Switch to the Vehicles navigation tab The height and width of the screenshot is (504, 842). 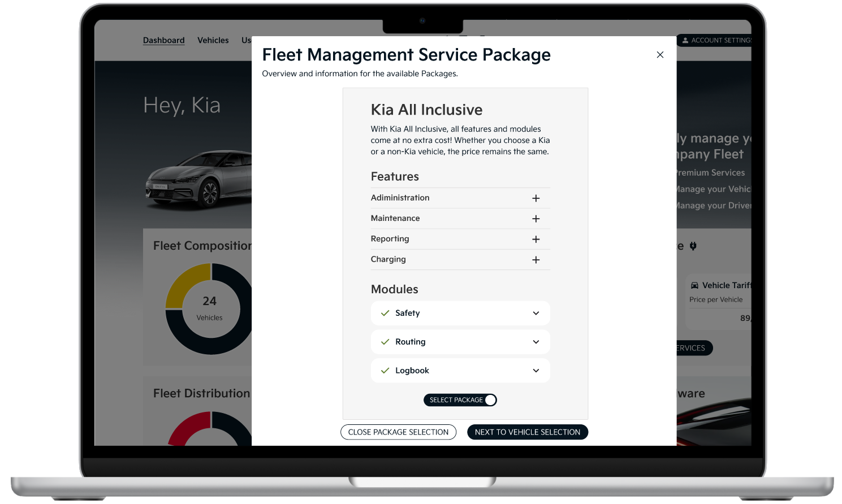click(213, 41)
